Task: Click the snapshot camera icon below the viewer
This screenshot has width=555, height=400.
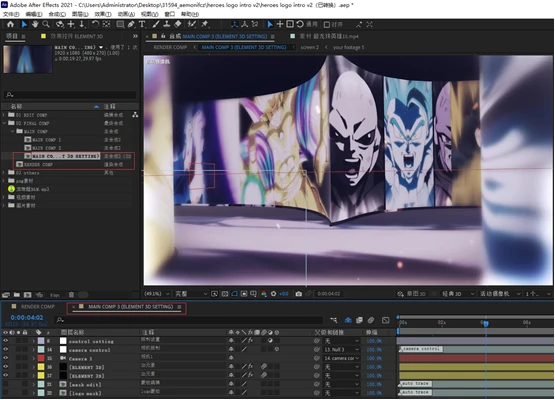Action: [299, 294]
